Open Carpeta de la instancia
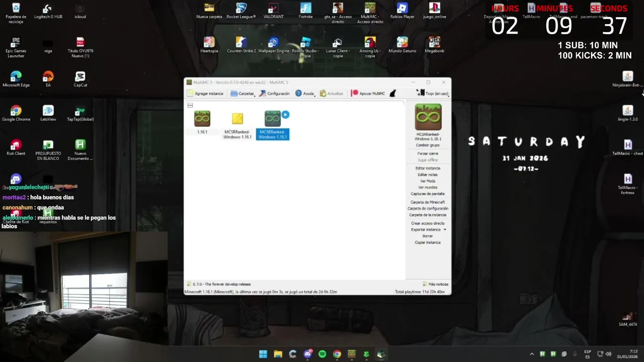644x362 pixels. click(428, 215)
